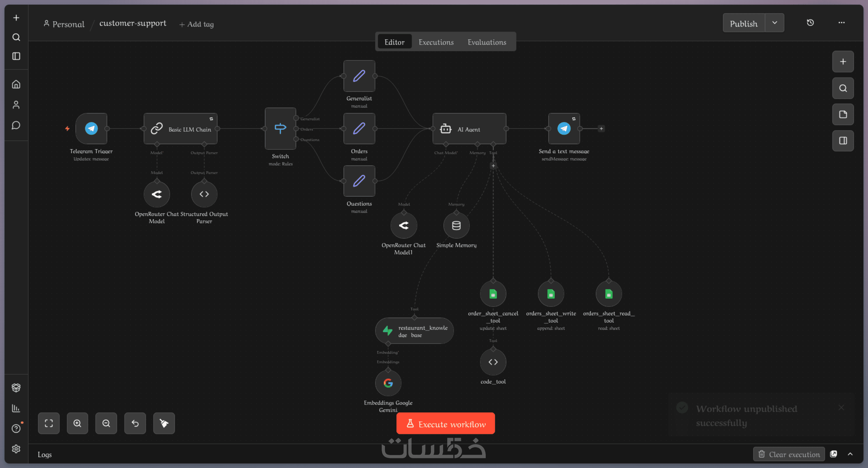Screen dimensions: 868x468
Task: Toggle fit-to-view canvas button
Action: [49, 423]
